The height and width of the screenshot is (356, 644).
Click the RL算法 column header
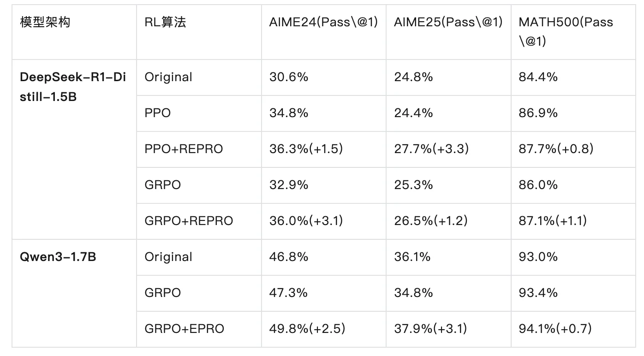click(x=165, y=22)
